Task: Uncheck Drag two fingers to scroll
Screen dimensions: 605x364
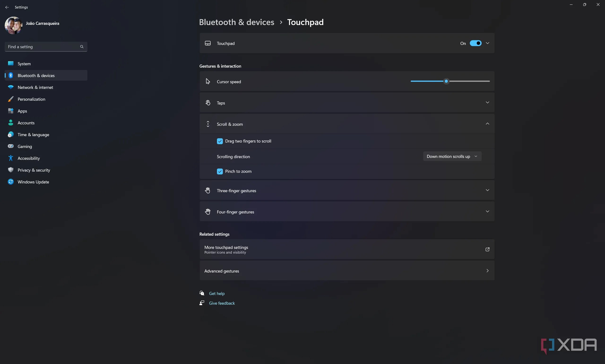Action: tap(220, 141)
